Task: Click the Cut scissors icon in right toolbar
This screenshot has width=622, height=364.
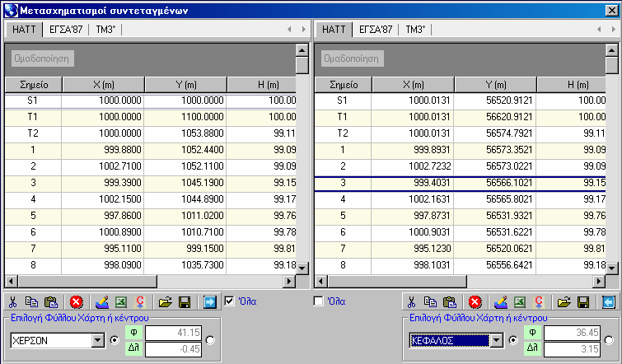Action: 411,302
